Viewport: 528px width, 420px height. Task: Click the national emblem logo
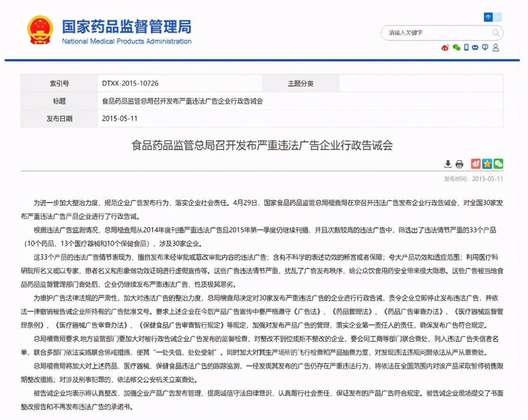[x=40, y=30]
